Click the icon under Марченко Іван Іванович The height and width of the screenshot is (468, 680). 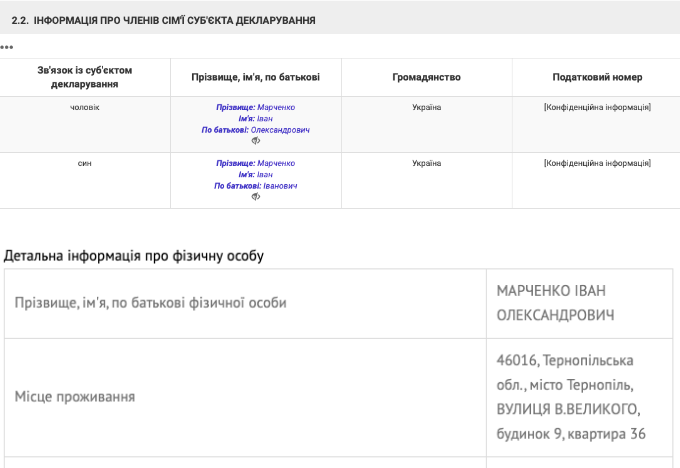click(256, 197)
